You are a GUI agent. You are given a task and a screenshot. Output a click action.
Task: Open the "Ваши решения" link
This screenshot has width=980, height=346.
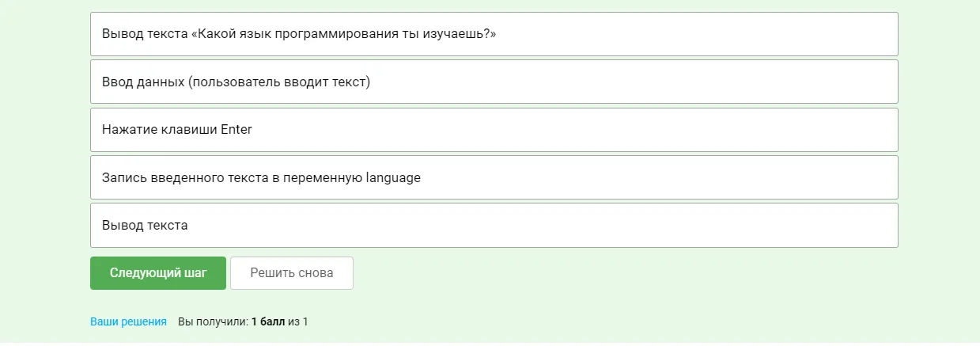coord(128,322)
